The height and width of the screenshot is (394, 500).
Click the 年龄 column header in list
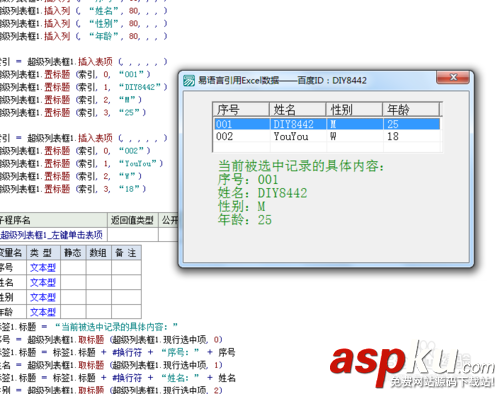point(411,109)
